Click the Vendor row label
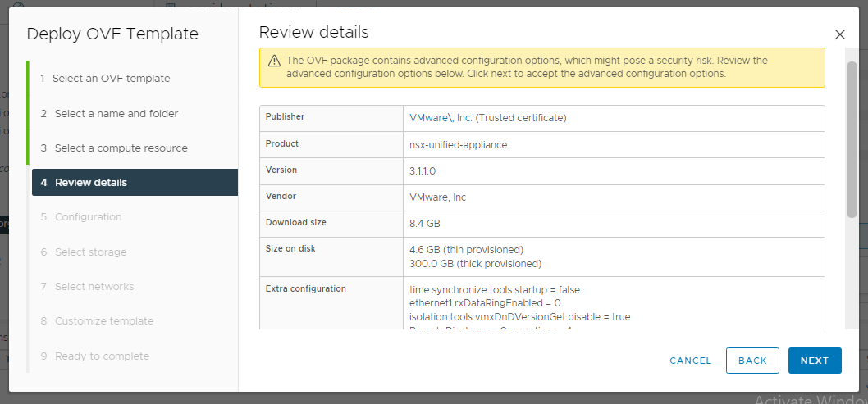Image resolution: width=868 pixels, height=404 pixels. pyautogui.click(x=281, y=196)
